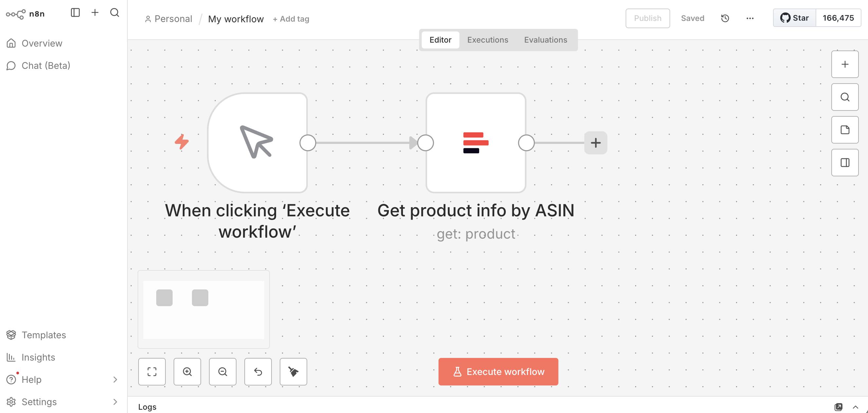Image resolution: width=868 pixels, height=413 pixels.
Task: Zoom out of the canvas
Action: pyautogui.click(x=222, y=372)
